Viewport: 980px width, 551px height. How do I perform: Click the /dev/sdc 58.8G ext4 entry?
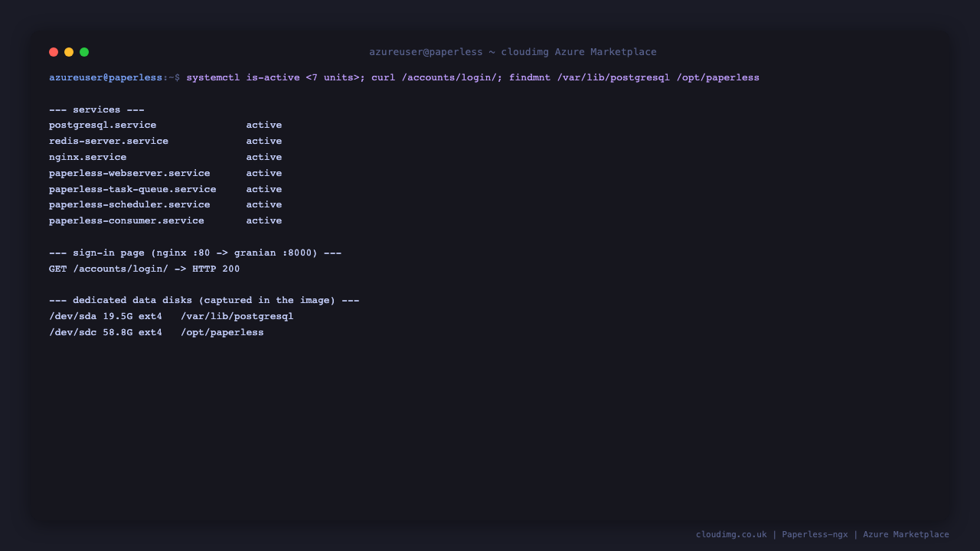(106, 332)
